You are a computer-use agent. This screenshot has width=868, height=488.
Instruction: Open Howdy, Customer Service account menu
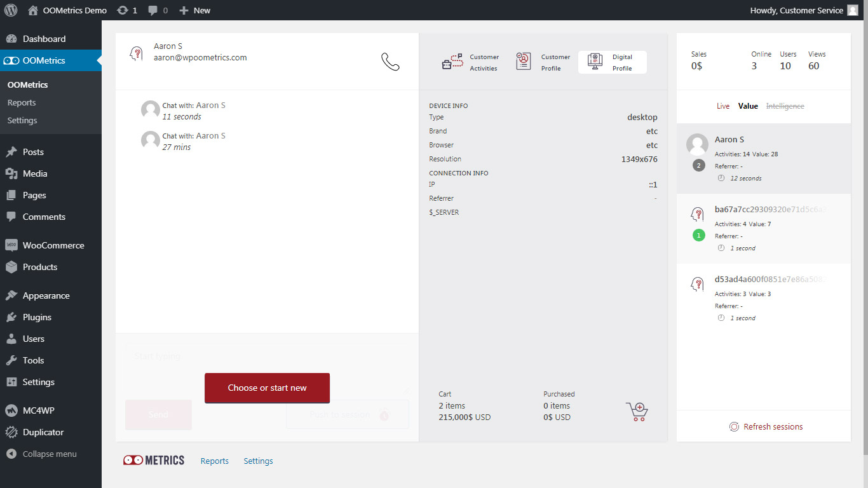coord(804,10)
